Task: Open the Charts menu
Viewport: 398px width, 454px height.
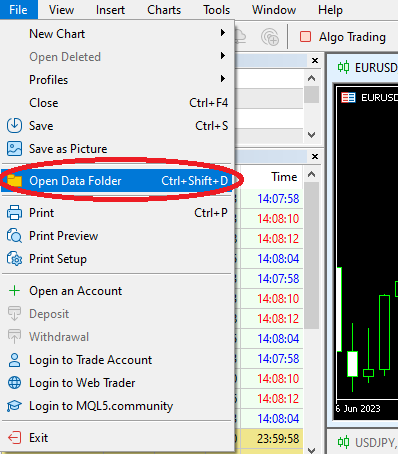Action: click(164, 10)
